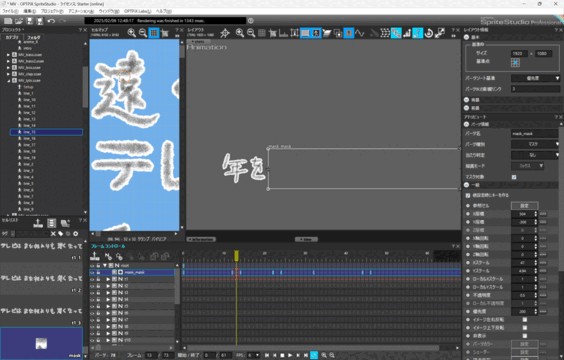Click the curve wave icon in layout toolbar
Screen dimensions: 564x360
tap(360, 33)
